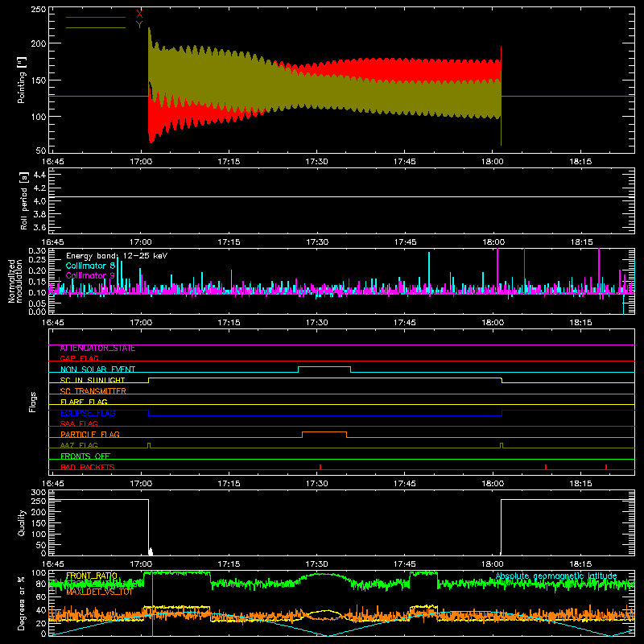This screenshot has height=644, width=644.
Task: Click the 3.6 tick on Roll period axis
Action: 39,227
